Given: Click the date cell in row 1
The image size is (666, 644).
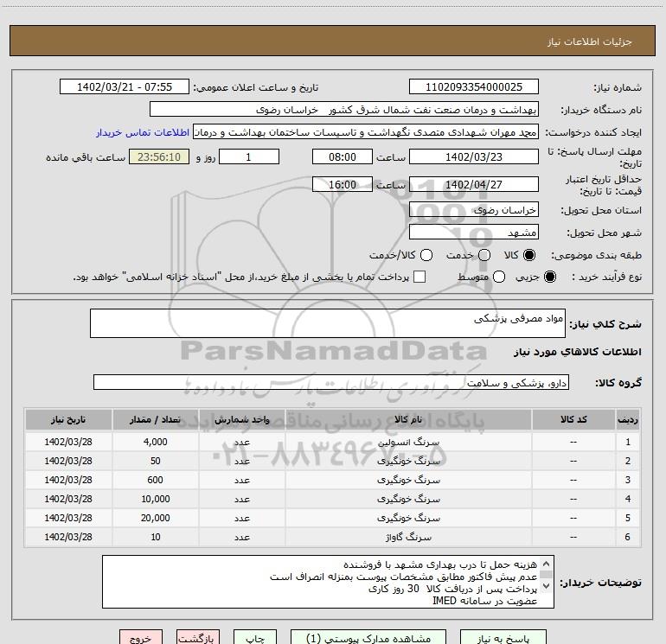Looking at the screenshot, I should [68, 442].
